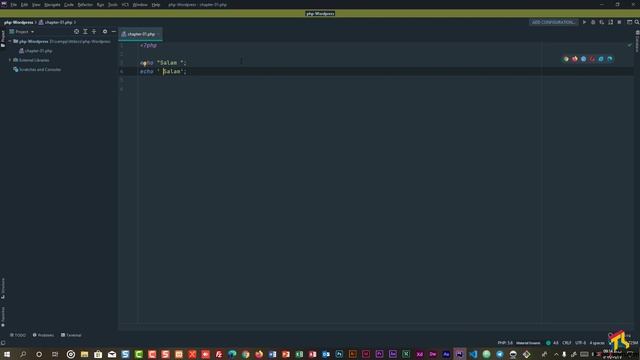
Task: Click the 4:5 caret position status
Action: pos(556,343)
